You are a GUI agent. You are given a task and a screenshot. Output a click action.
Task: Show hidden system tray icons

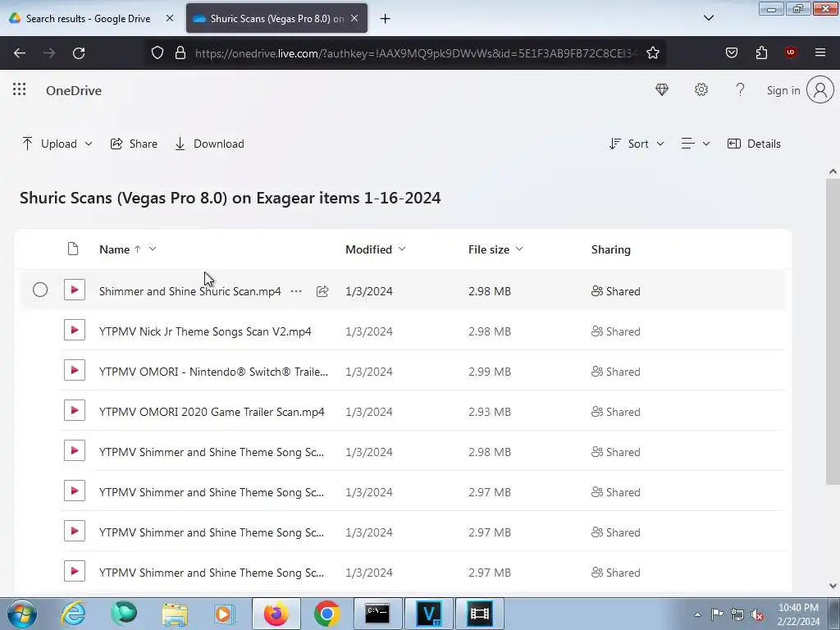(697, 614)
